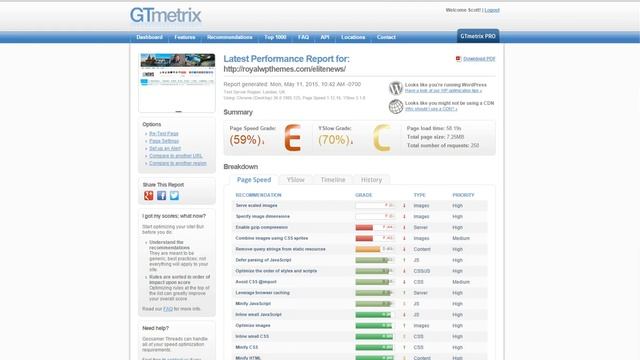Image resolution: width=640 pixels, height=360 pixels.
Task: Click the CDN globe icon
Action: (x=396, y=106)
